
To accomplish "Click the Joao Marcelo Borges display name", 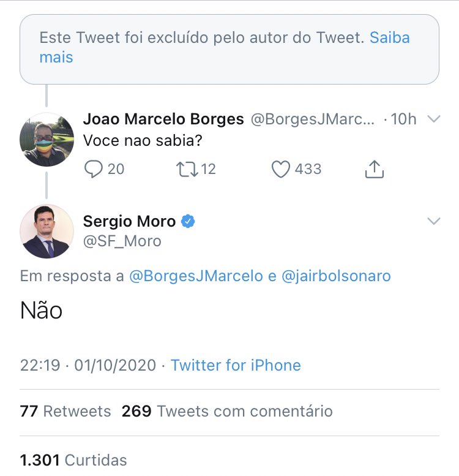I will [163, 119].
